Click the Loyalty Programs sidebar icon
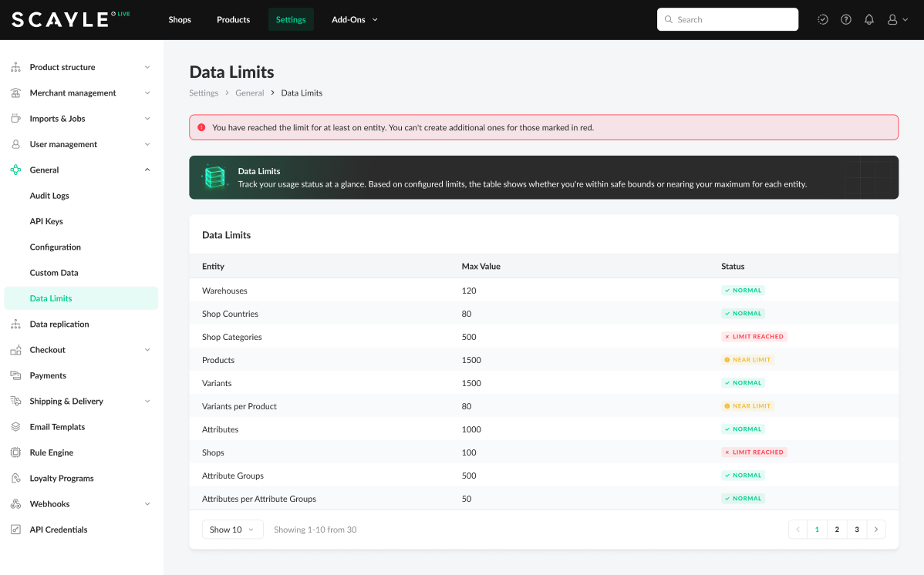924x575 pixels. (x=15, y=478)
